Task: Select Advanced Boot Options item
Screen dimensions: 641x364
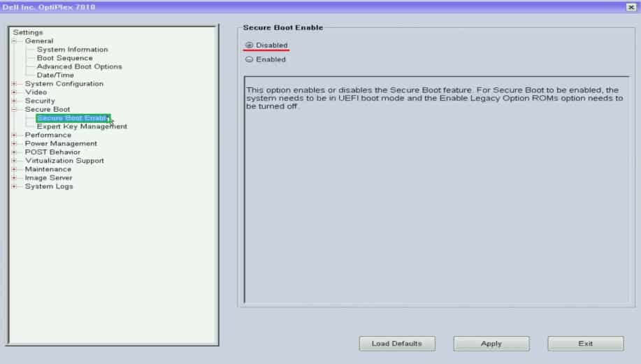Action: tap(79, 66)
